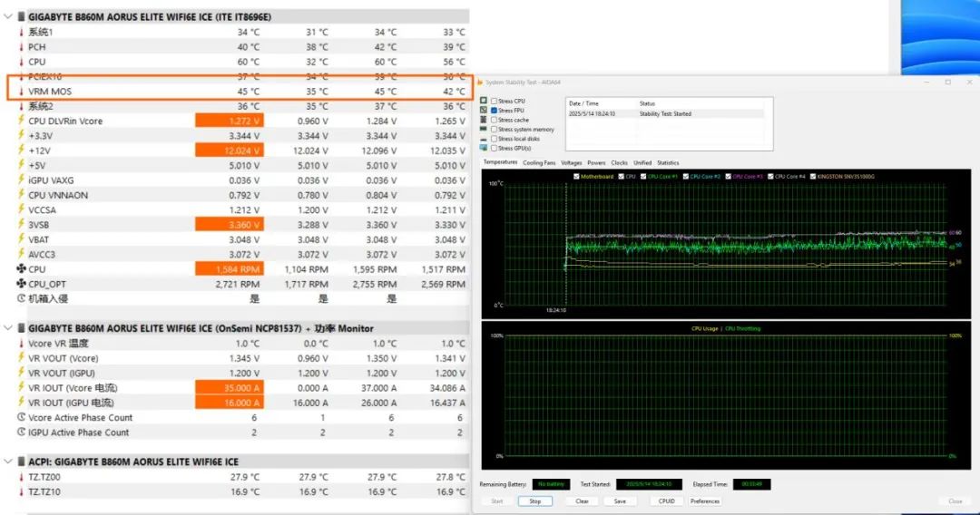Open the Statistics tab

(668, 163)
